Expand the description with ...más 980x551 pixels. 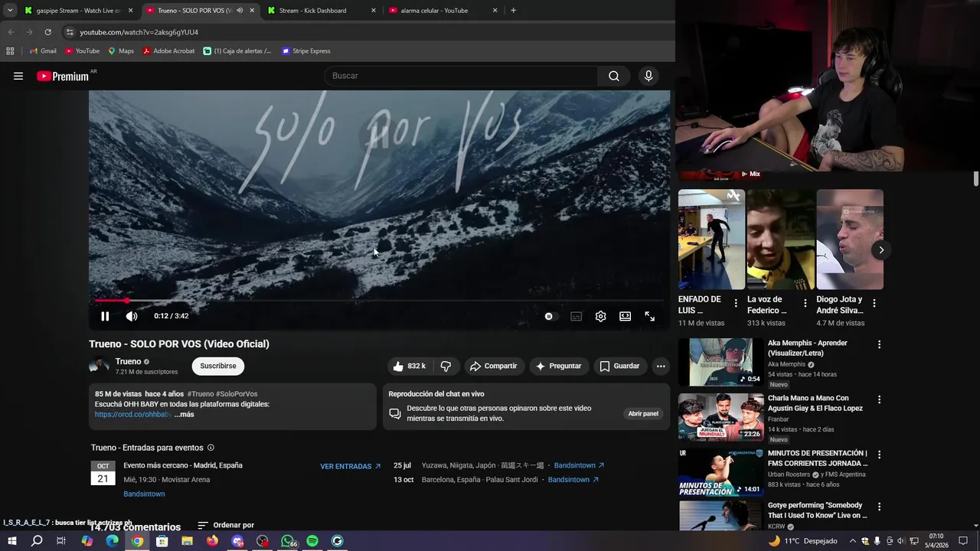click(x=184, y=414)
